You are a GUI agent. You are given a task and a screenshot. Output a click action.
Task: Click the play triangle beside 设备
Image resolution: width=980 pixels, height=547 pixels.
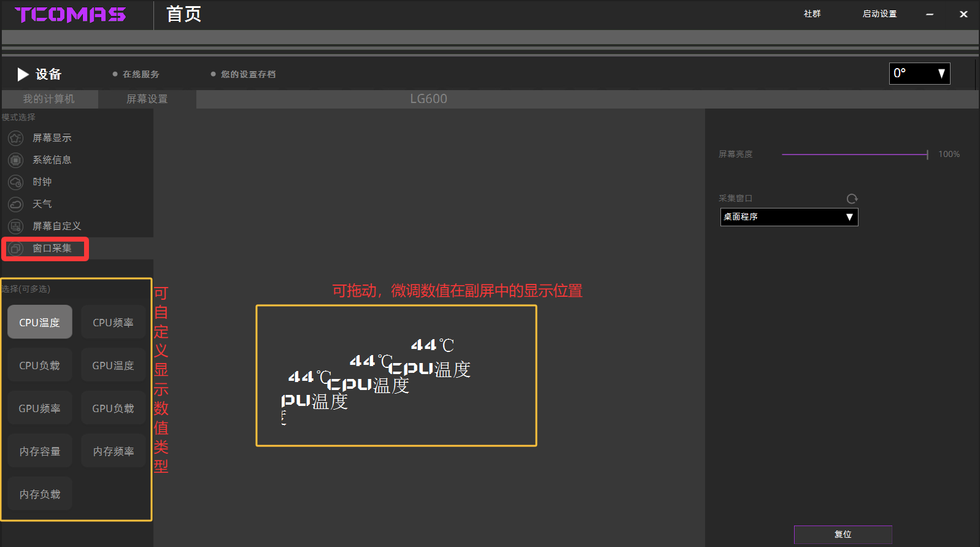[x=23, y=74]
